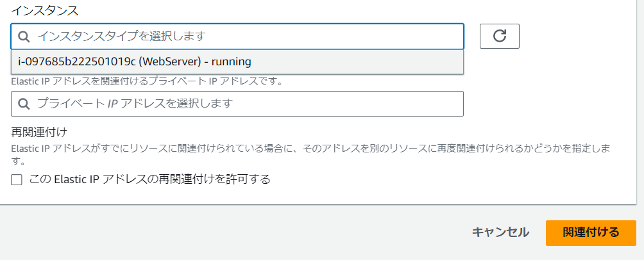Click the re-association explanation paragraph
644x260 pixels.
(x=308, y=149)
